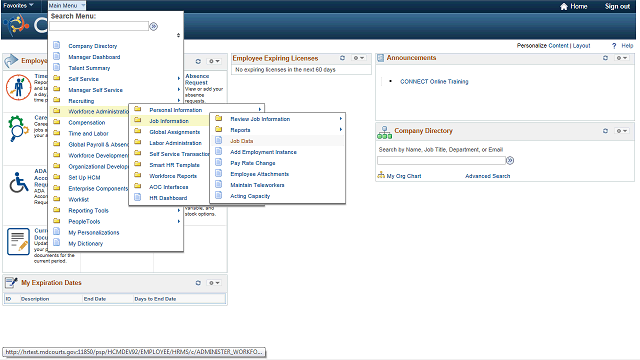
Task: Open Smart HR Template menu folder
Action: point(174,165)
